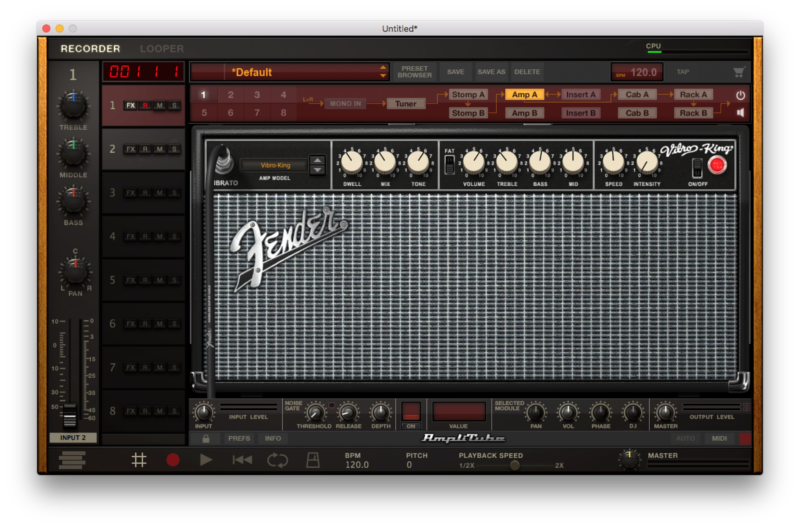Screen dimensions: 801x528
Task: Toggle FX on track 2
Action: [131, 150]
